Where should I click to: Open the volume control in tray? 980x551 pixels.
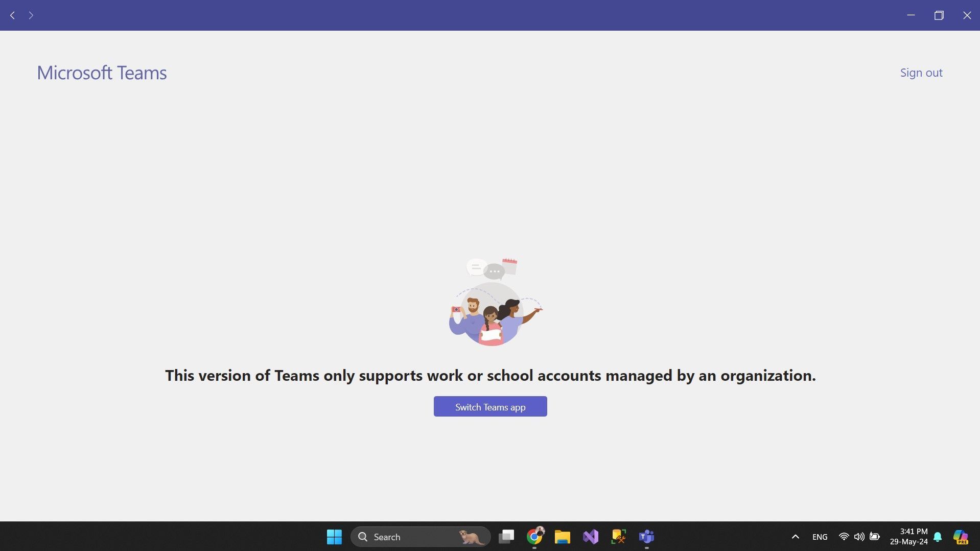click(859, 537)
